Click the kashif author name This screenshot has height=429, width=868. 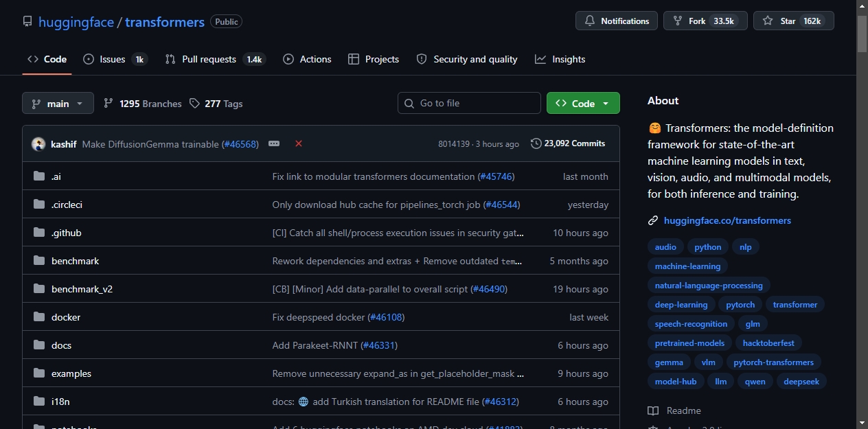[x=64, y=144]
